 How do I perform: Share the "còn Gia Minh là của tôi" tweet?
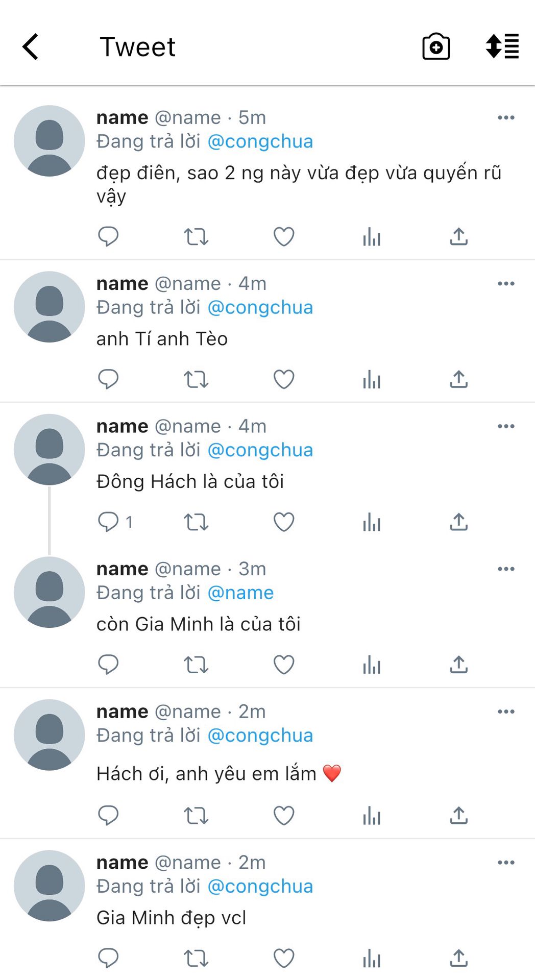pyautogui.click(x=458, y=665)
